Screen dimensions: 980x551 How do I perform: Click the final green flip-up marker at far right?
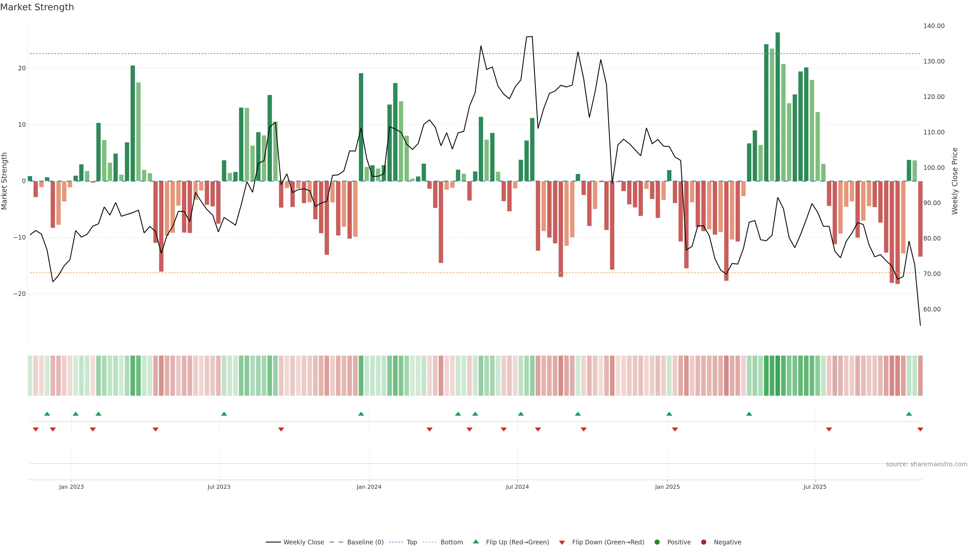click(x=909, y=414)
